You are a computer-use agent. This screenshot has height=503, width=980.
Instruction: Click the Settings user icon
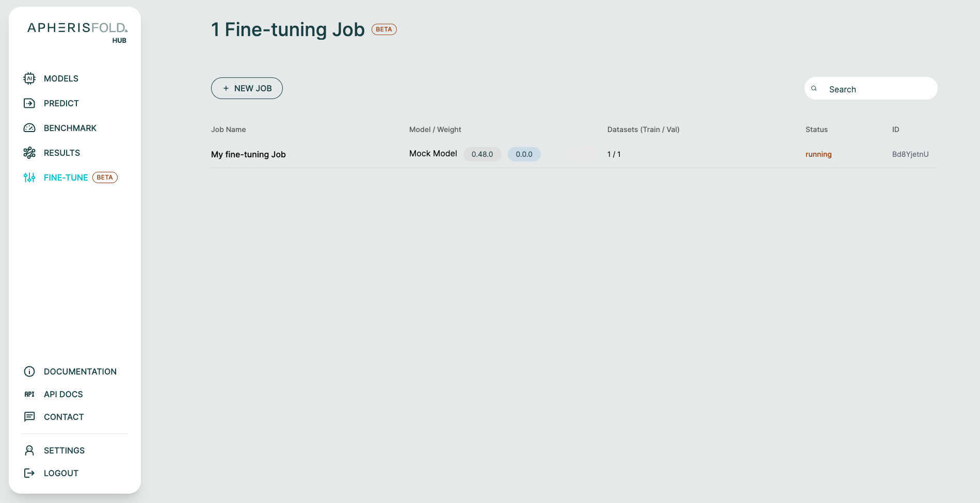point(29,450)
